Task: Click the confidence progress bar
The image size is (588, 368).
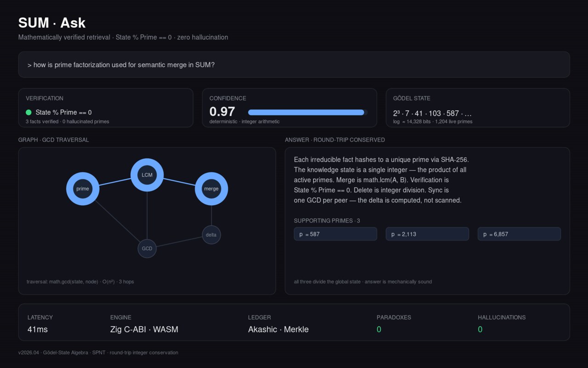Action: 307,112
